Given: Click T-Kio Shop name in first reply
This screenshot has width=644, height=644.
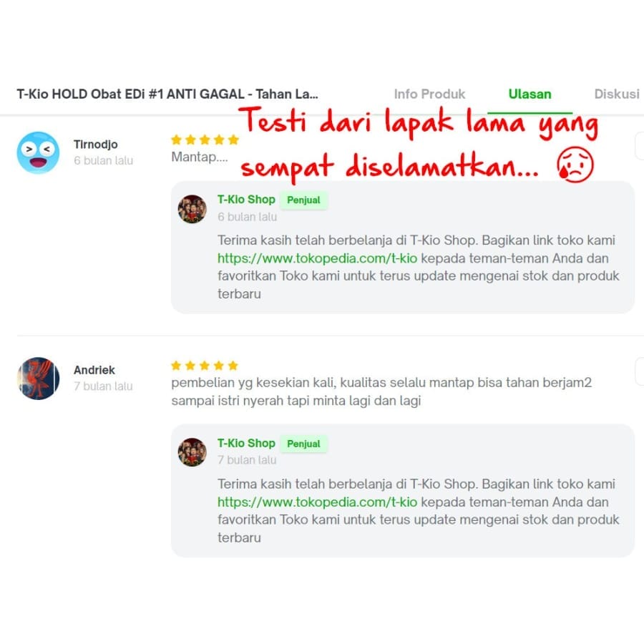Looking at the screenshot, I should pos(246,200).
